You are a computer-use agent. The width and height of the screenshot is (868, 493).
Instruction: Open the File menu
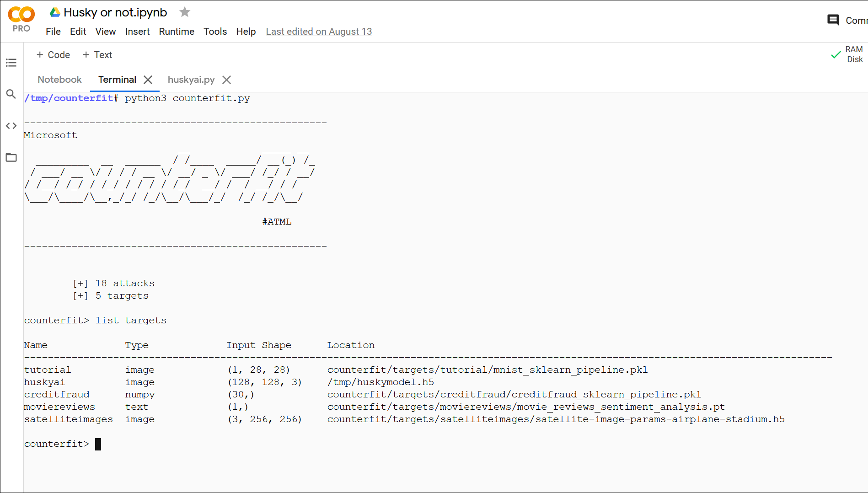pos(53,32)
